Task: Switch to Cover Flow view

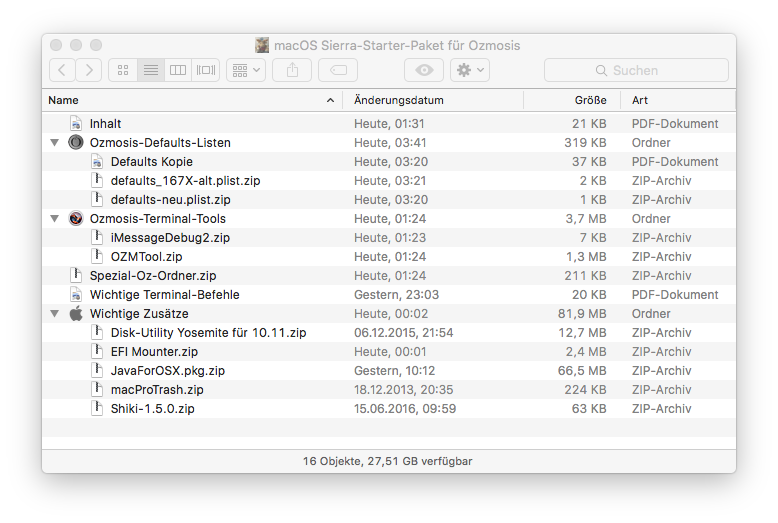Action: [206, 70]
